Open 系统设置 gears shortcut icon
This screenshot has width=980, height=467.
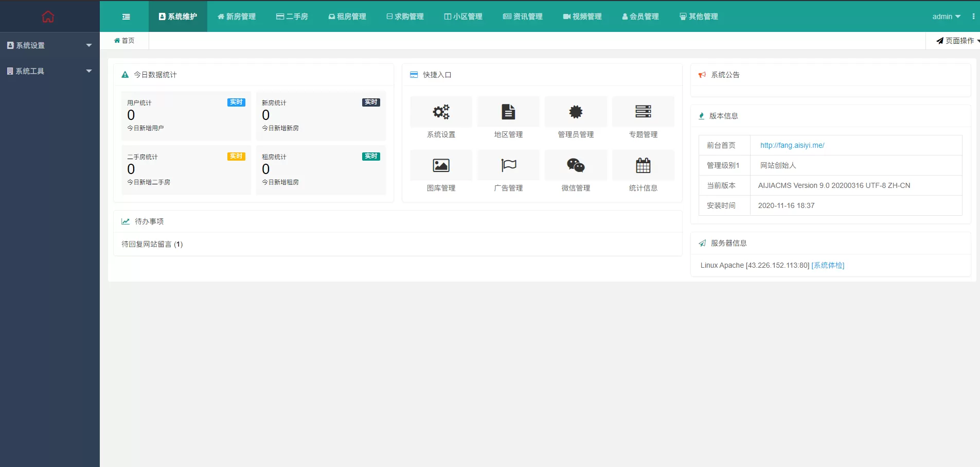[441, 112]
